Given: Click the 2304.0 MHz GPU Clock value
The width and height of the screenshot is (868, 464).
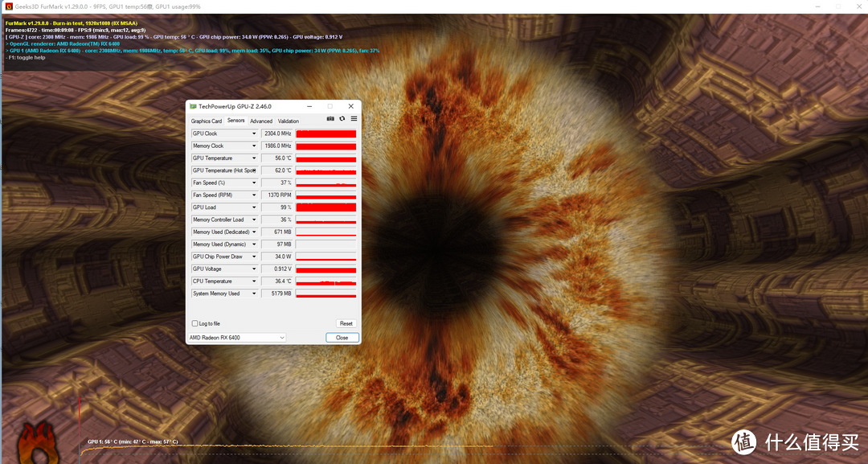Looking at the screenshot, I should click(276, 133).
